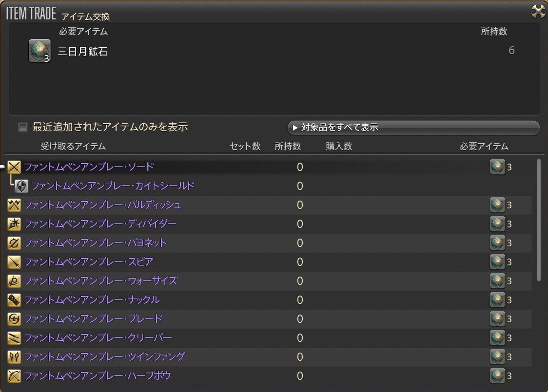Screen dimensions: 548x392
Task: Click the ore cost icon in ナックル row
Action: tap(497, 300)
